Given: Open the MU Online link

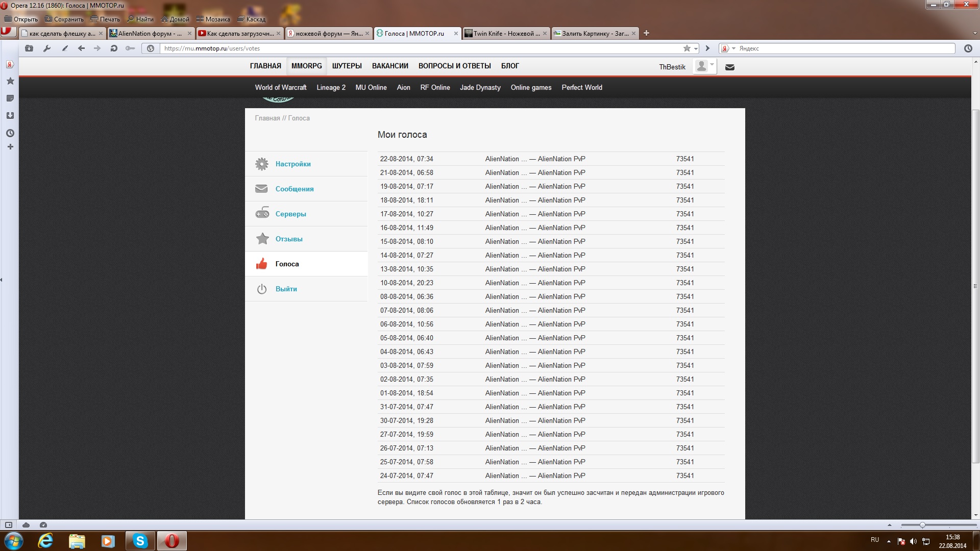Looking at the screenshot, I should (371, 87).
